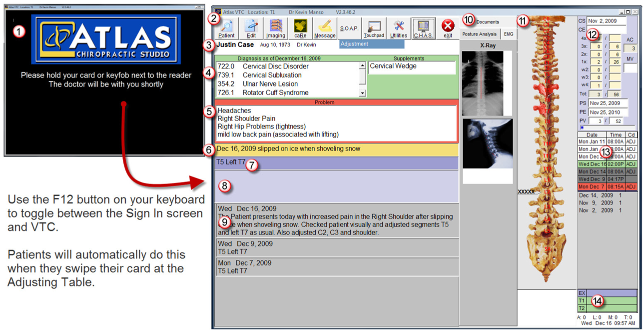Select the green T2 room row
644x332 pixels.
point(607,308)
